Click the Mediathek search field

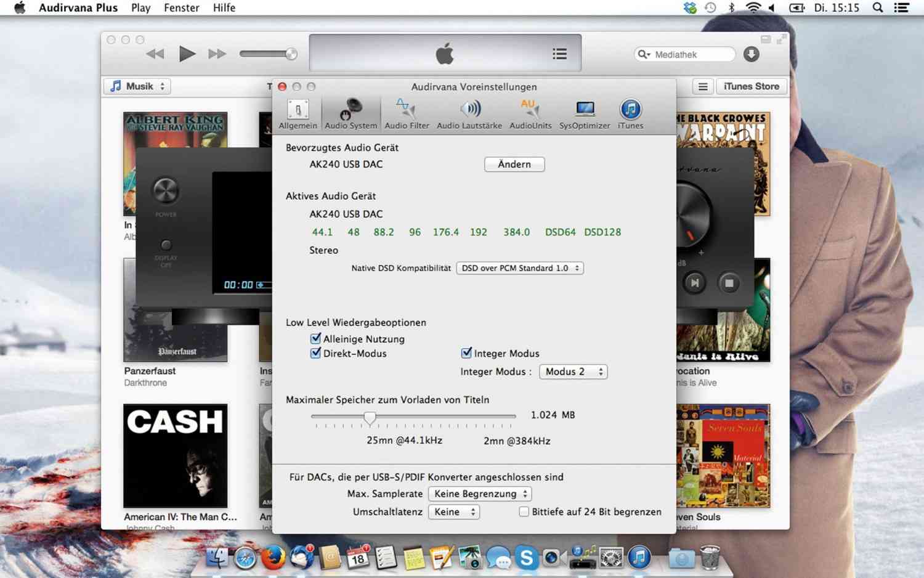tap(684, 54)
